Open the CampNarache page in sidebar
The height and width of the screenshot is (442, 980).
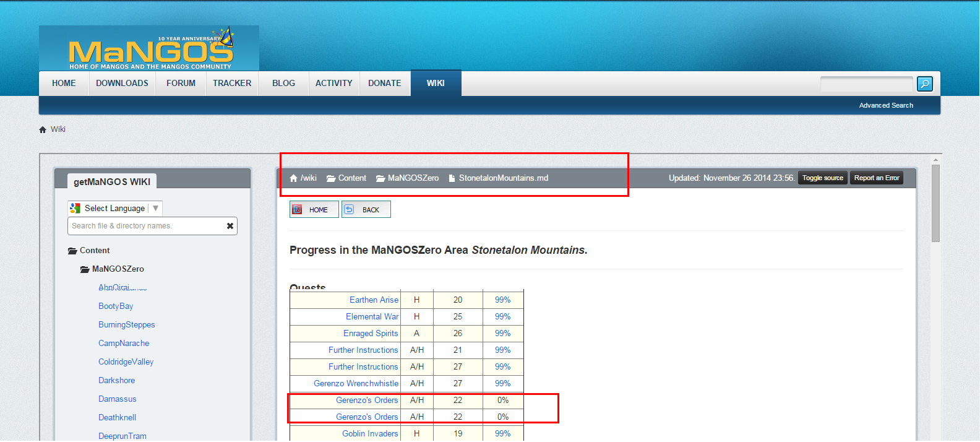pos(124,344)
